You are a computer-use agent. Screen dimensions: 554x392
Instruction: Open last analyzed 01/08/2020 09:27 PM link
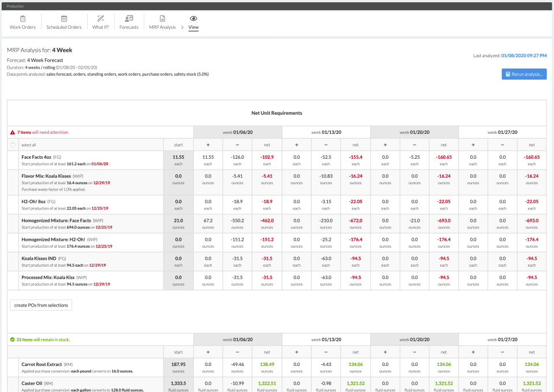point(523,55)
